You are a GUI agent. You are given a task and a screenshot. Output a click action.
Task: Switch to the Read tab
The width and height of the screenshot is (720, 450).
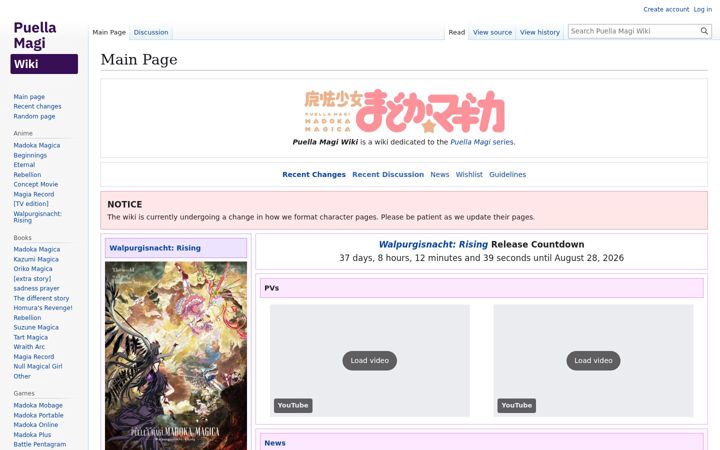pyautogui.click(x=456, y=32)
